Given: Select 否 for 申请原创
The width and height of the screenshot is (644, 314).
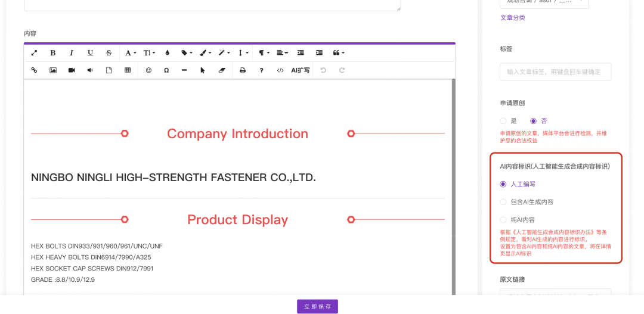Looking at the screenshot, I should tap(534, 121).
